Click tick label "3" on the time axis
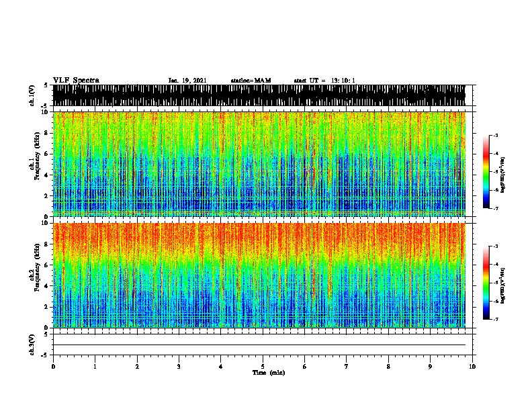This screenshot has width=532, height=411. coord(179,367)
